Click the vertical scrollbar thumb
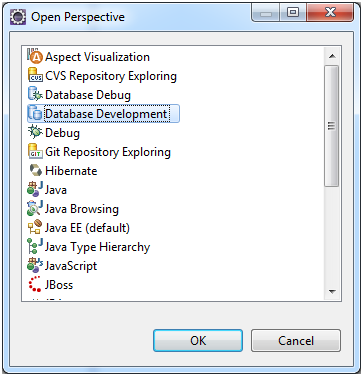 tap(332, 126)
